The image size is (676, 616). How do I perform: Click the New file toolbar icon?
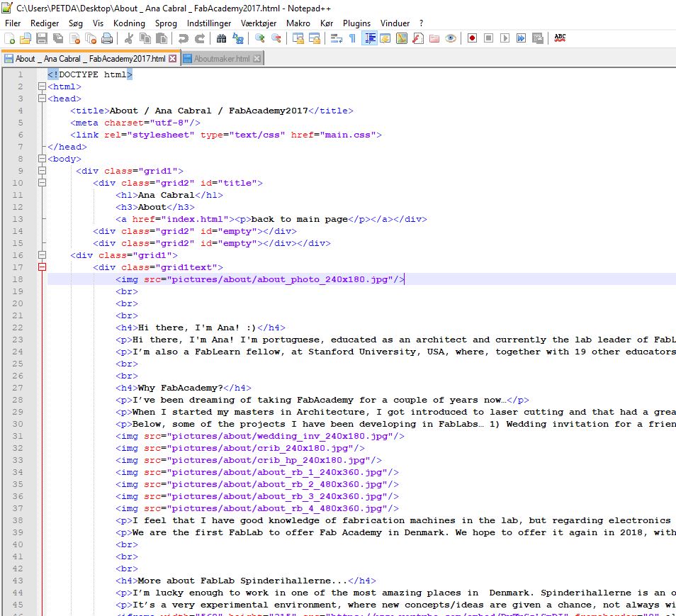pyautogui.click(x=9, y=38)
